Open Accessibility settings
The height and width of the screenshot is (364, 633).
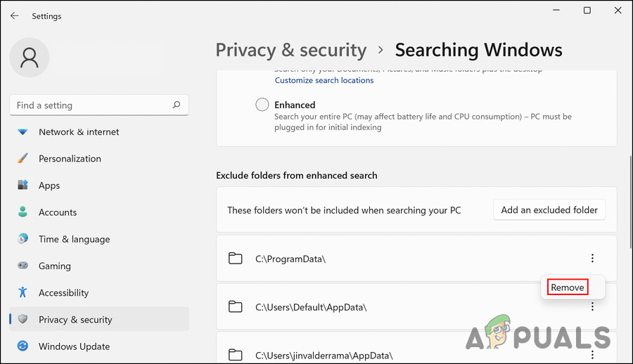click(x=63, y=292)
